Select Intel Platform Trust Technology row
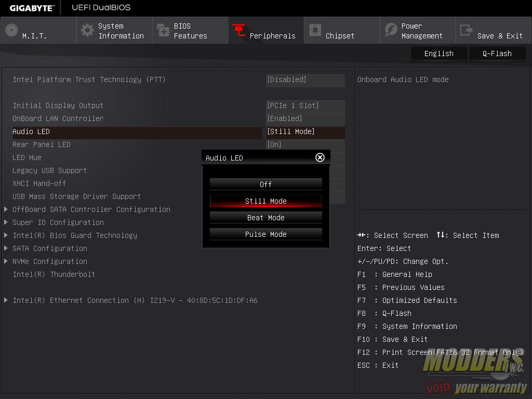Viewport: 532px width, 399px height. (89, 79)
